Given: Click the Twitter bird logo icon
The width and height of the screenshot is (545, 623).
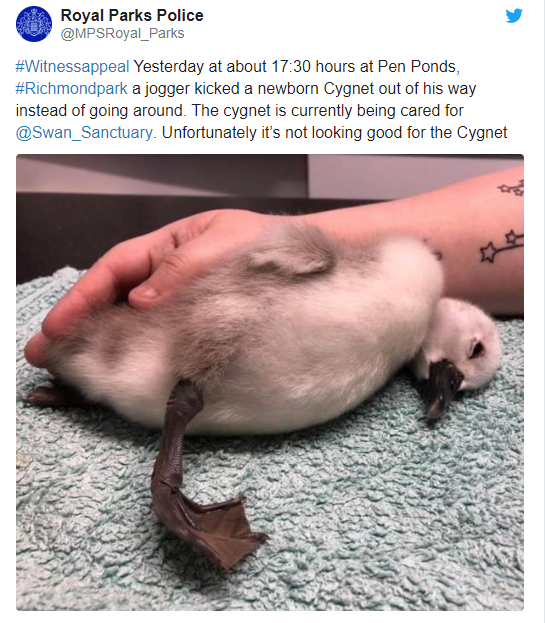Looking at the screenshot, I should pos(514,16).
